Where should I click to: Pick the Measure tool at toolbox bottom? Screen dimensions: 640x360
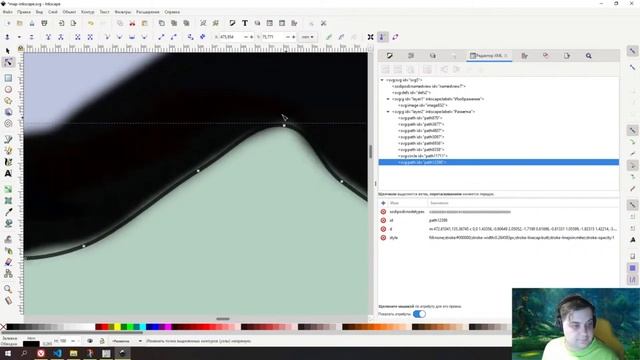click(8, 301)
